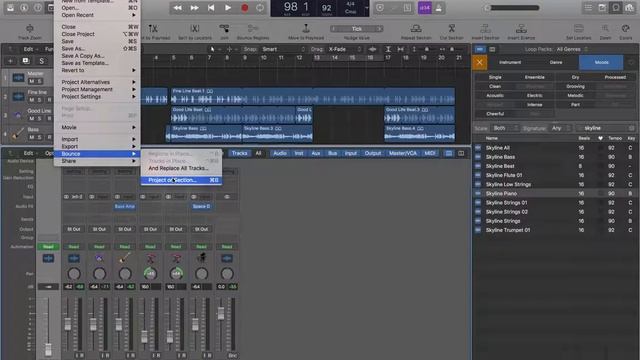Open the Loop Packs All Genres dropdown
Viewport: 640px width, 360px height.
572,49
